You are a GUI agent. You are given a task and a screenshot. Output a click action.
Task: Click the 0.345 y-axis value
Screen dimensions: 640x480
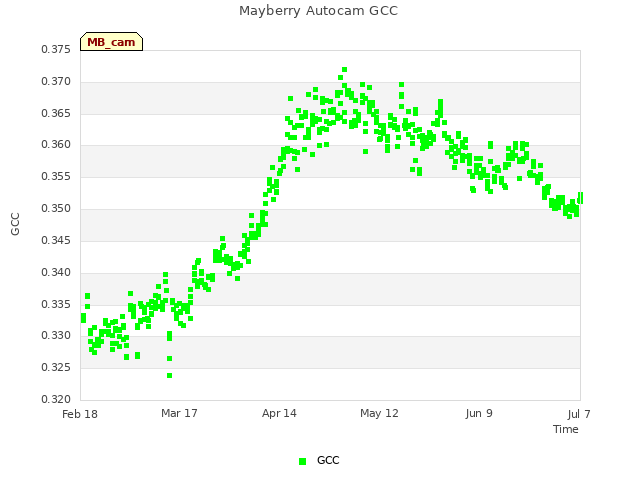56,240
